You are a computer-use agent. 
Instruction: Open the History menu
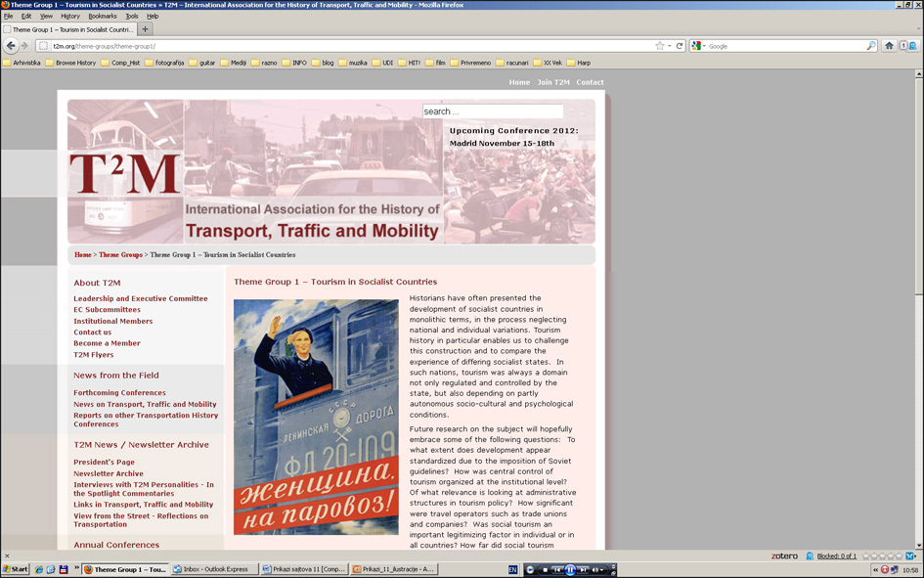point(70,16)
